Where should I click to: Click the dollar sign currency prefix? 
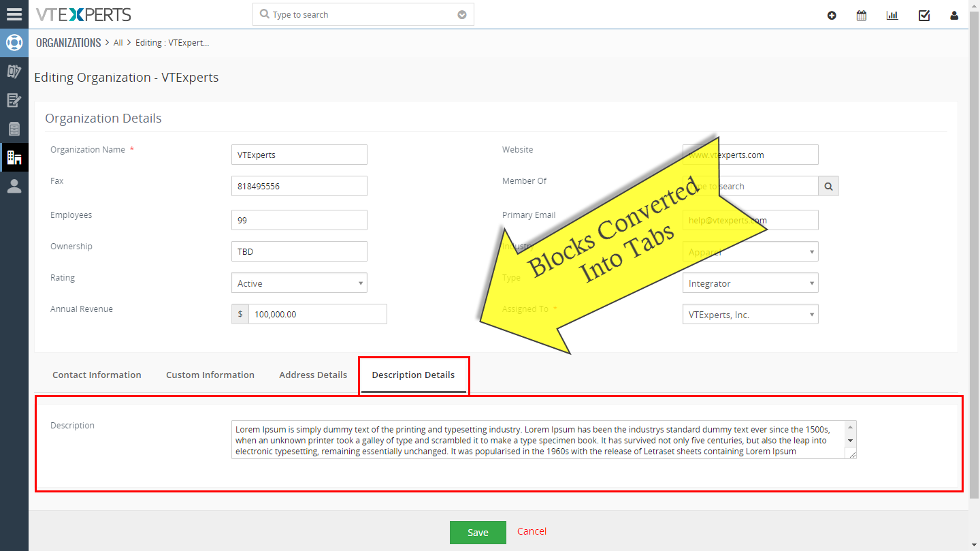coord(240,314)
